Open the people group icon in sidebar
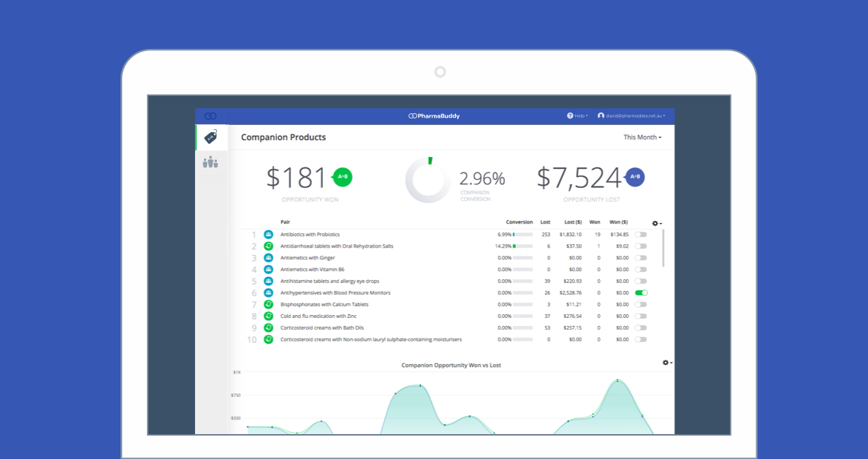This screenshot has height=459, width=868. pos(210,162)
